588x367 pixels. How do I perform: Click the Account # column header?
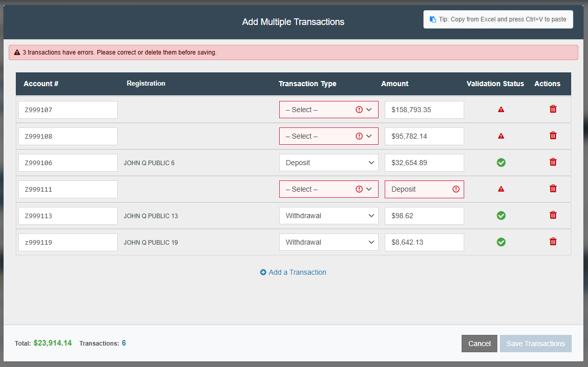click(x=41, y=84)
